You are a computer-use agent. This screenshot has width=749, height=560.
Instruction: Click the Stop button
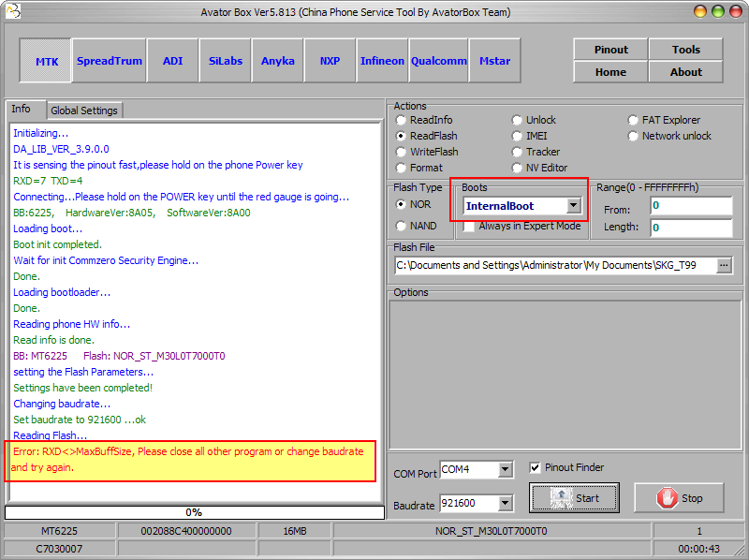[x=679, y=498]
